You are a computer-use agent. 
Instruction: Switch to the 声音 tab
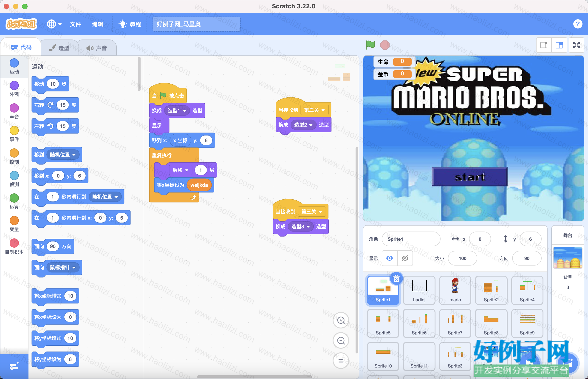(x=97, y=48)
